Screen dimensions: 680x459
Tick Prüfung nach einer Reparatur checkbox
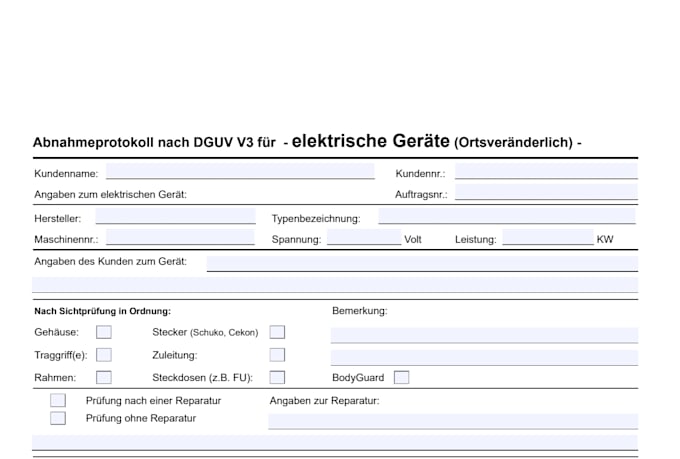pos(58,400)
